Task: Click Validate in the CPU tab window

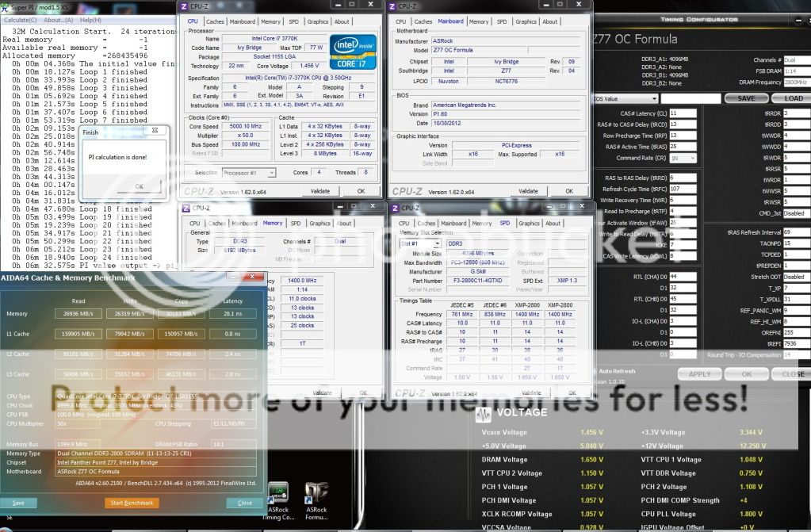Action: pyautogui.click(x=319, y=191)
